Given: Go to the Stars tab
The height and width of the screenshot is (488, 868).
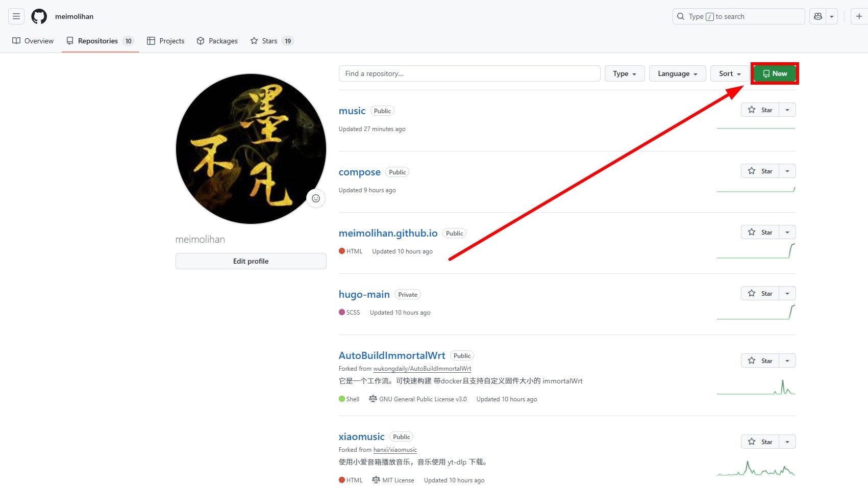Looking at the screenshot, I should pyautogui.click(x=272, y=41).
